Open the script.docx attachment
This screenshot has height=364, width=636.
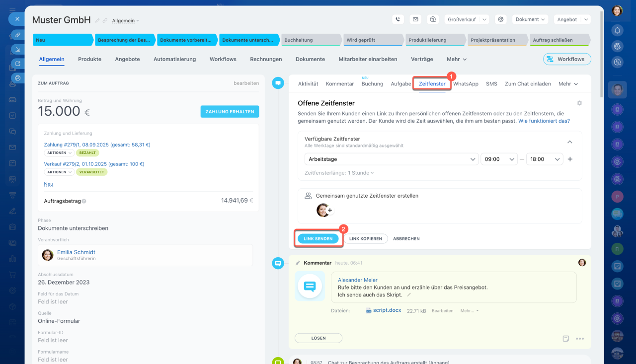point(387,310)
